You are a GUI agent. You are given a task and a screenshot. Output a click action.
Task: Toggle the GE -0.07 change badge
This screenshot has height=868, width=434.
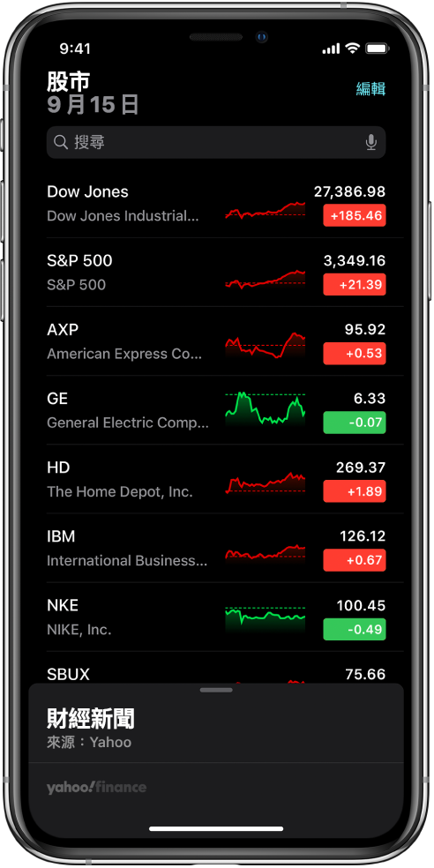(x=355, y=423)
